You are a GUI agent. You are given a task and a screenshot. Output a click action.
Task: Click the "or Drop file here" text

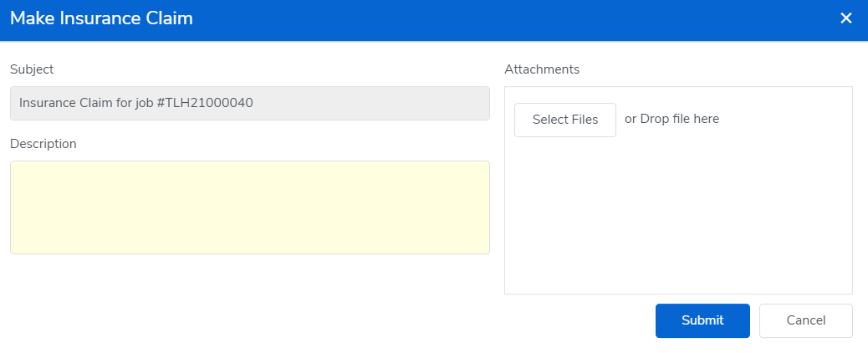pyautogui.click(x=671, y=119)
